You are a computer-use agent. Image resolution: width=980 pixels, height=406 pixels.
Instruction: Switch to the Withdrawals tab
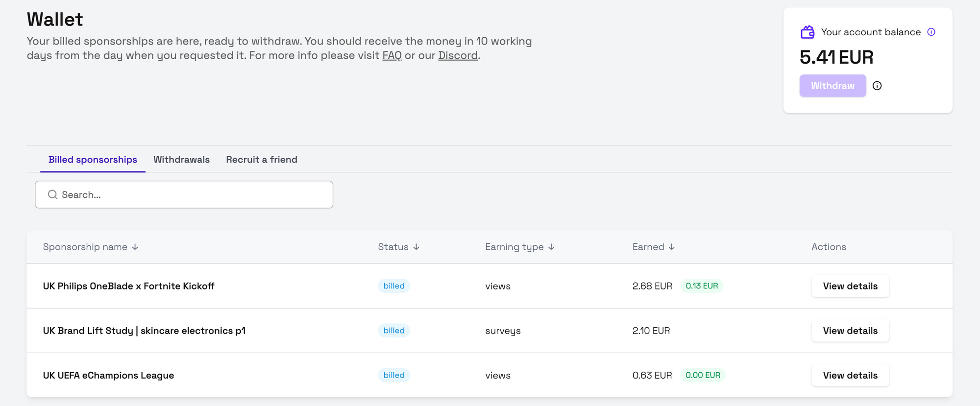coord(181,160)
